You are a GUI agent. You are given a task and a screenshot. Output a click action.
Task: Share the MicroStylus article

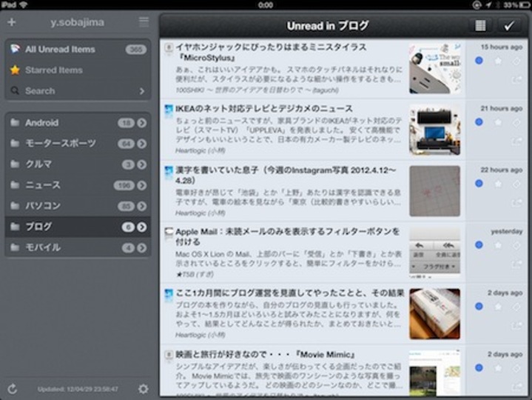(516, 80)
